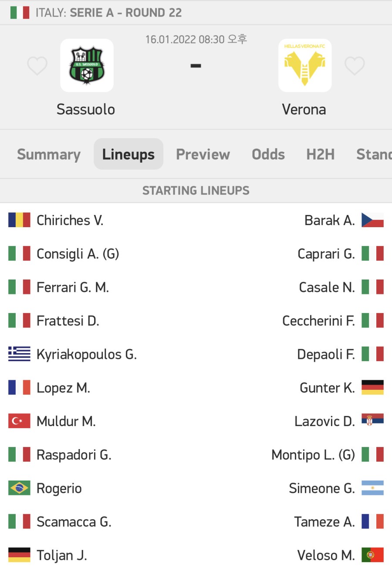392x566 pixels.
Task: Tap the Hellas Verona club crest
Action: [x=305, y=65]
